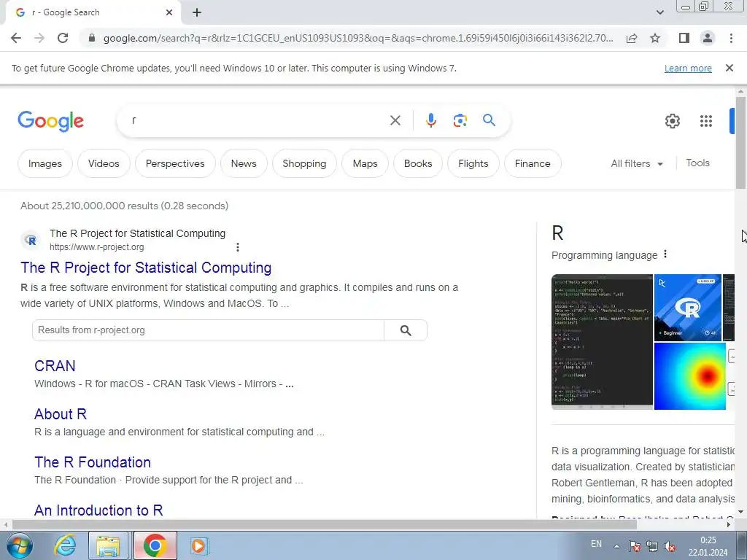Open the CRAN sitelink
The image size is (747, 560).
click(55, 366)
